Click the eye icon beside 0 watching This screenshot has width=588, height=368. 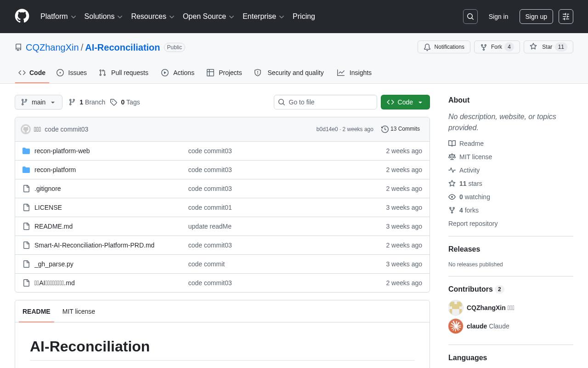click(452, 197)
